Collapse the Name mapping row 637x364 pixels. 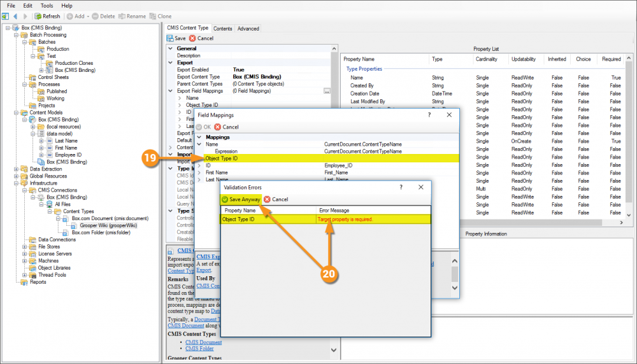pyautogui.click(x=199, y=144)
